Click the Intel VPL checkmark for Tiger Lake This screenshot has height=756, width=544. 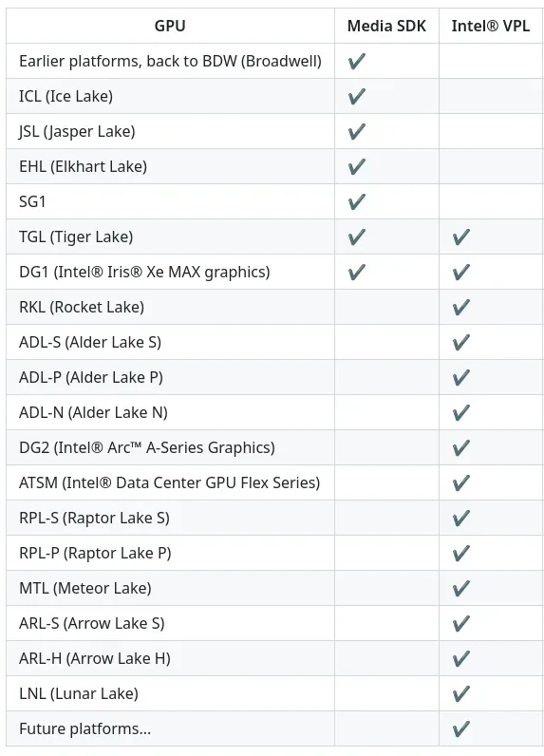pyautogui.click(x=461, y=236)
